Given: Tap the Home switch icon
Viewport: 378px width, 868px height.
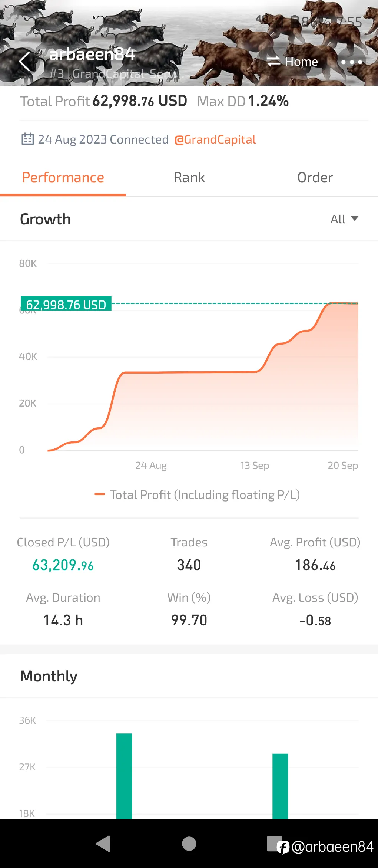Looking at the screenshot, I should click(273, 62).
